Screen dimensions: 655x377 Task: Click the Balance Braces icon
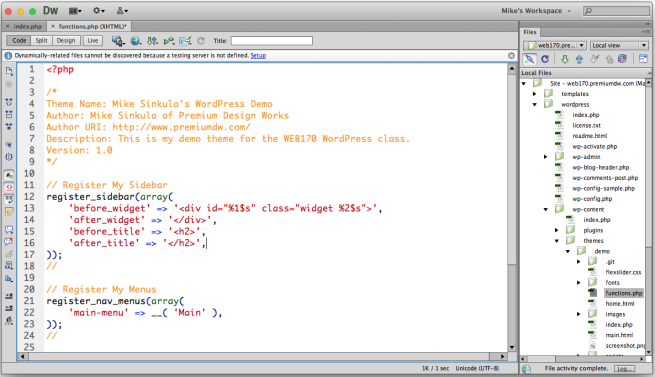click(9, 157)
